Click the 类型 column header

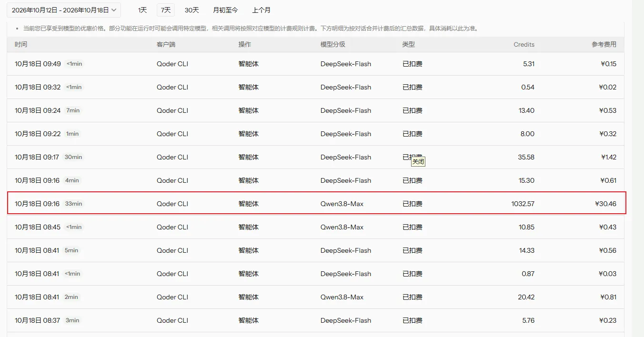tap(409, 45)
